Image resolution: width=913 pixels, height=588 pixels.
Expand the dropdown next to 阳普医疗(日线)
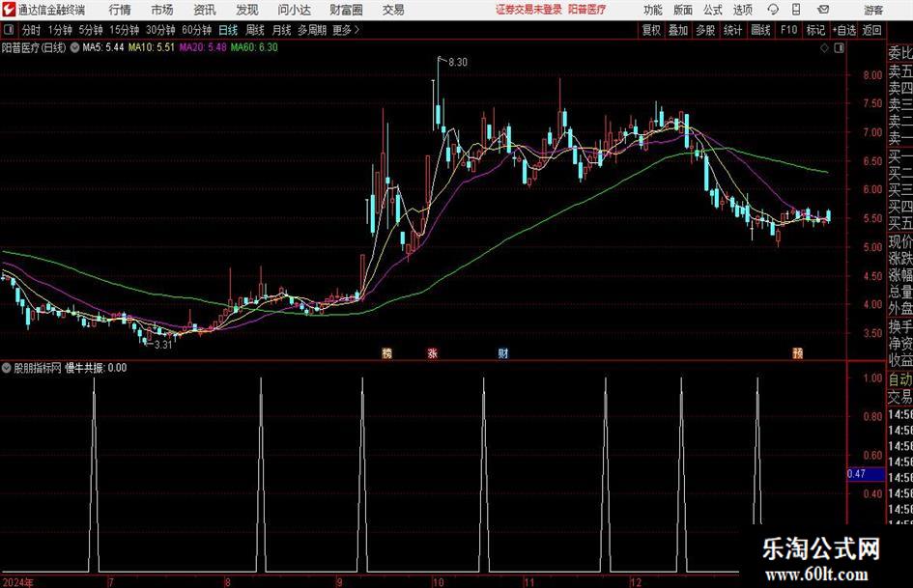(74, 47)
